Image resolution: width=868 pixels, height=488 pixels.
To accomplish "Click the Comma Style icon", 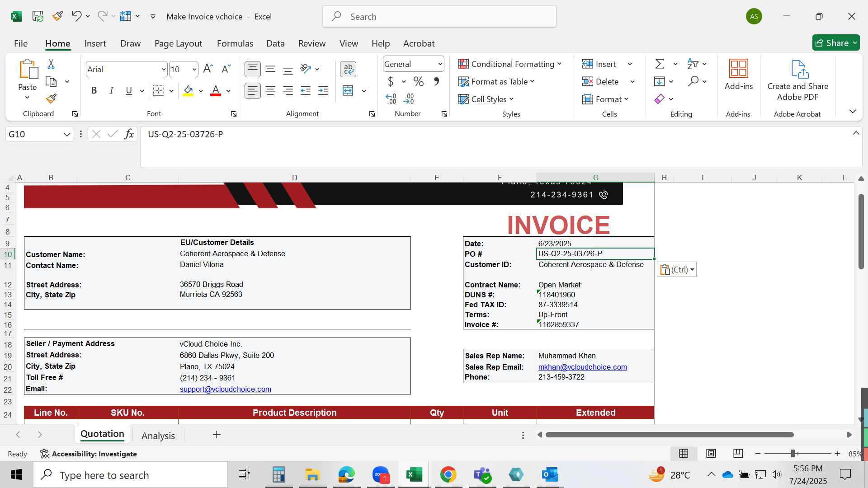I will (436, 81).
